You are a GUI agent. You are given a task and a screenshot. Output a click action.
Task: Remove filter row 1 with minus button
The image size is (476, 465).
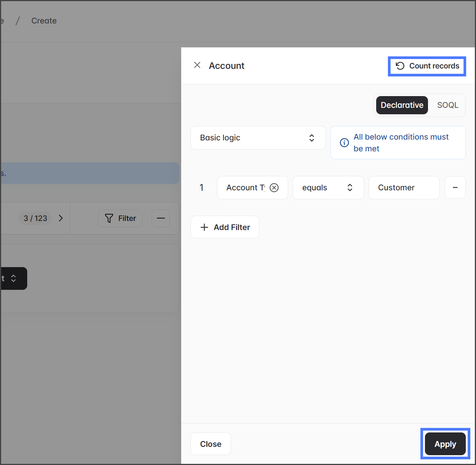(455, 188)
